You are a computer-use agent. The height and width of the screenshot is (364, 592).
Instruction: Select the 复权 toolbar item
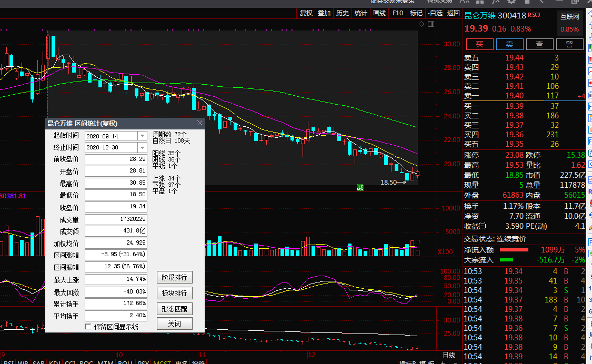coord(306,13)
